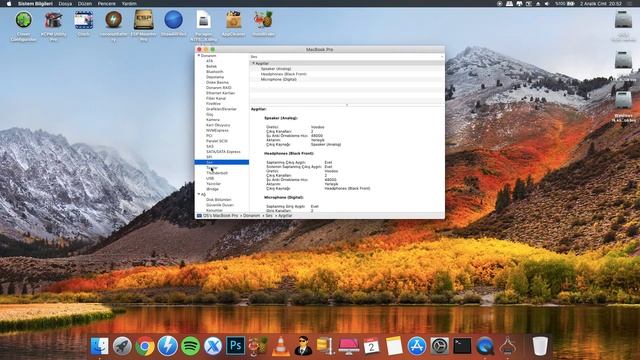640x360 pixels.
Task: Open System Preferences gear in dock
Action: pyautogui.click(x=440, y=346)
